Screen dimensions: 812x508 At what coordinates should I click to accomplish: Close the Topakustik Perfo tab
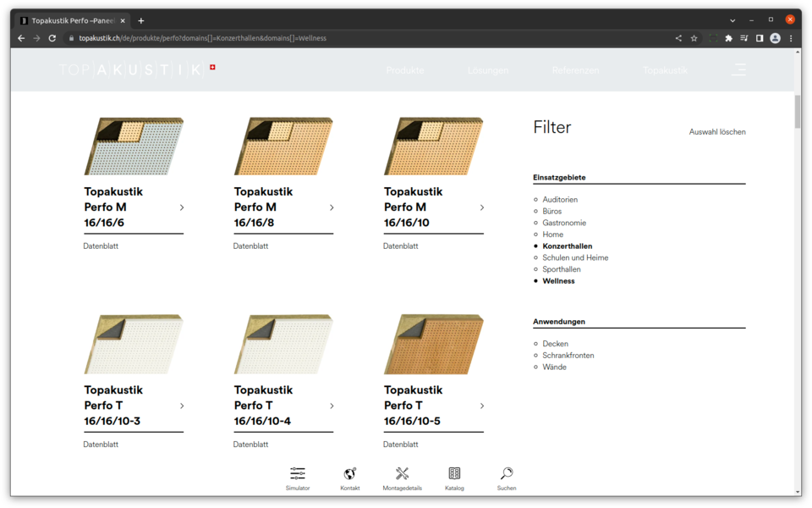click(123, 20)
